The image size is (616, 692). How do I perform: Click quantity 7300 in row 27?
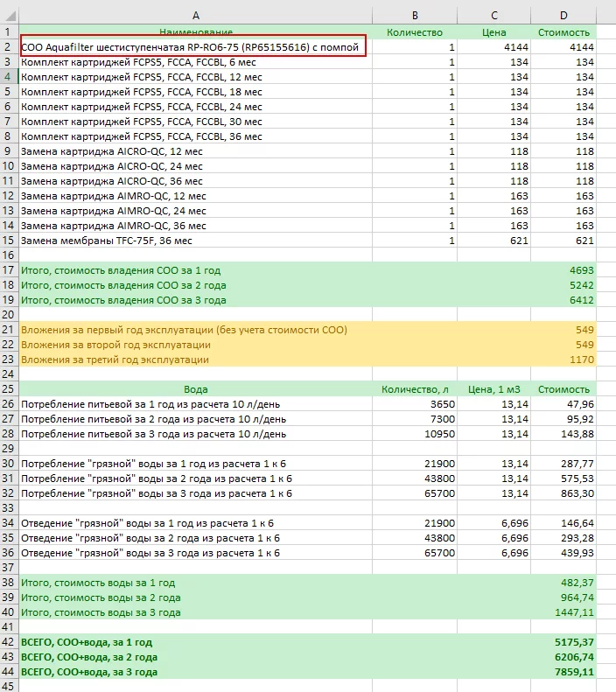coord(415,419)
